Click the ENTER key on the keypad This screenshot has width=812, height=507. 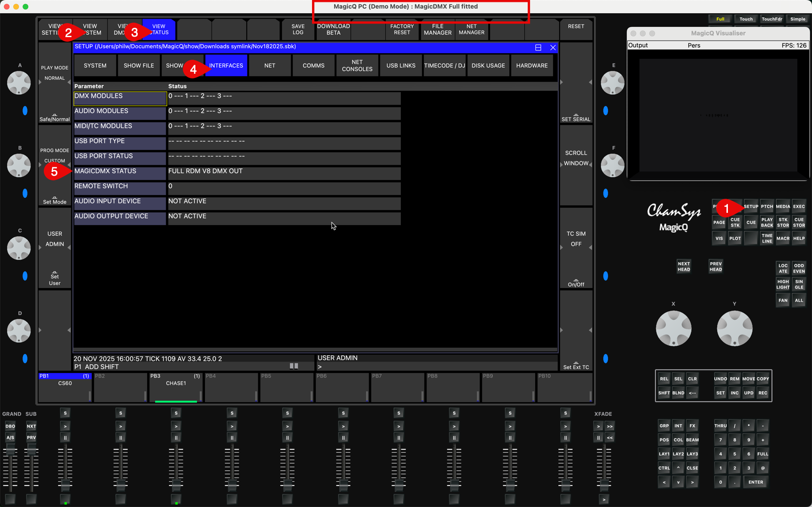756,482
